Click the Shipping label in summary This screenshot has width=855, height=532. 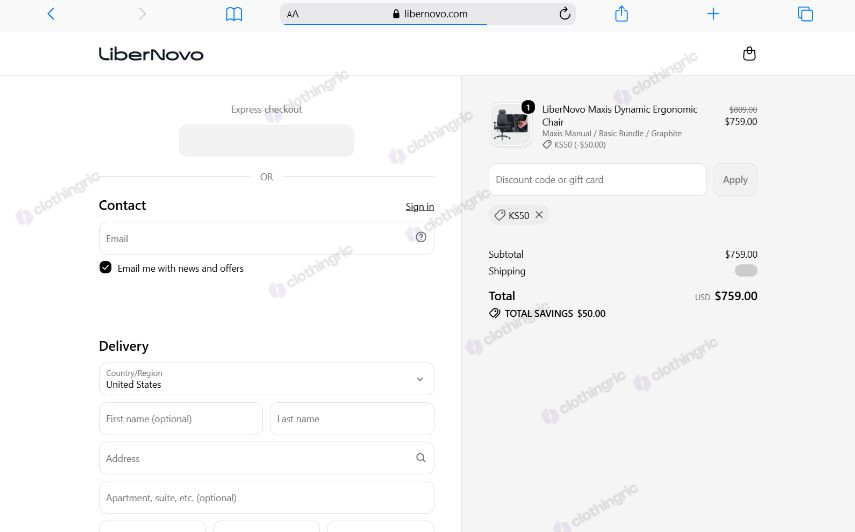tap(507, 271)
